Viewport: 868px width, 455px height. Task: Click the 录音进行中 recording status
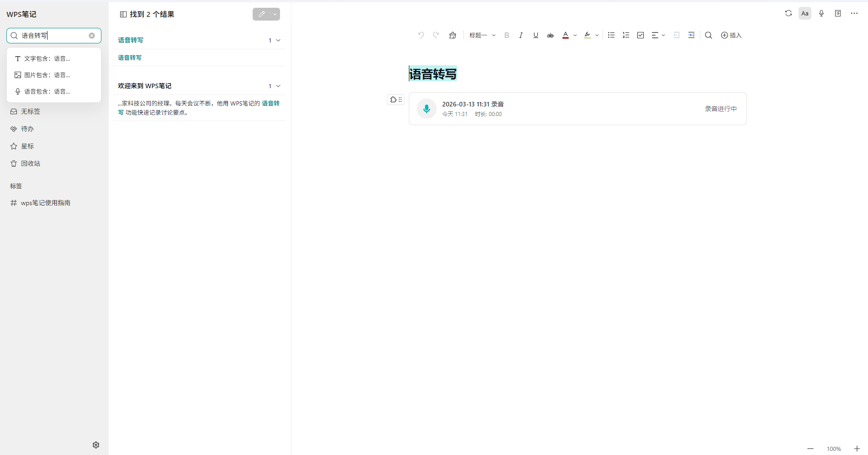pyautogui.click(x=721, y=109)
